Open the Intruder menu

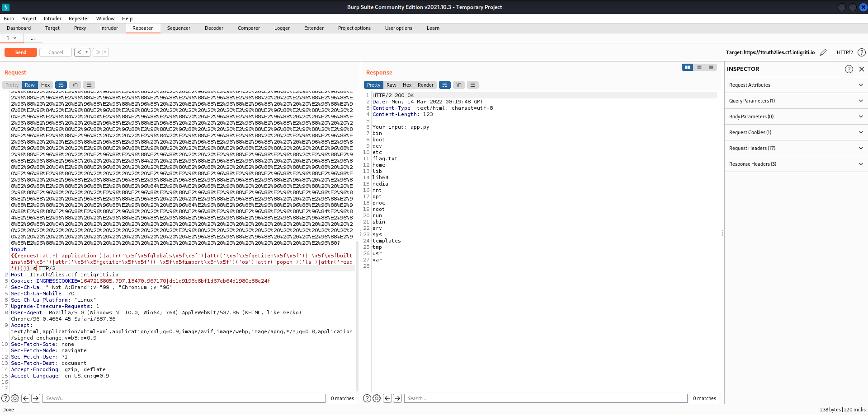click(x=52, y=19)
